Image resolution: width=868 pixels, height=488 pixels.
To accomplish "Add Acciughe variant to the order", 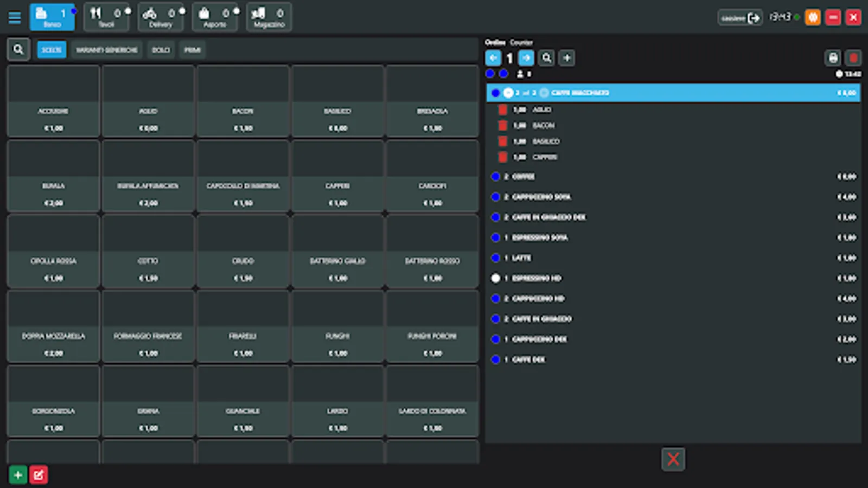I will (53, 101).
